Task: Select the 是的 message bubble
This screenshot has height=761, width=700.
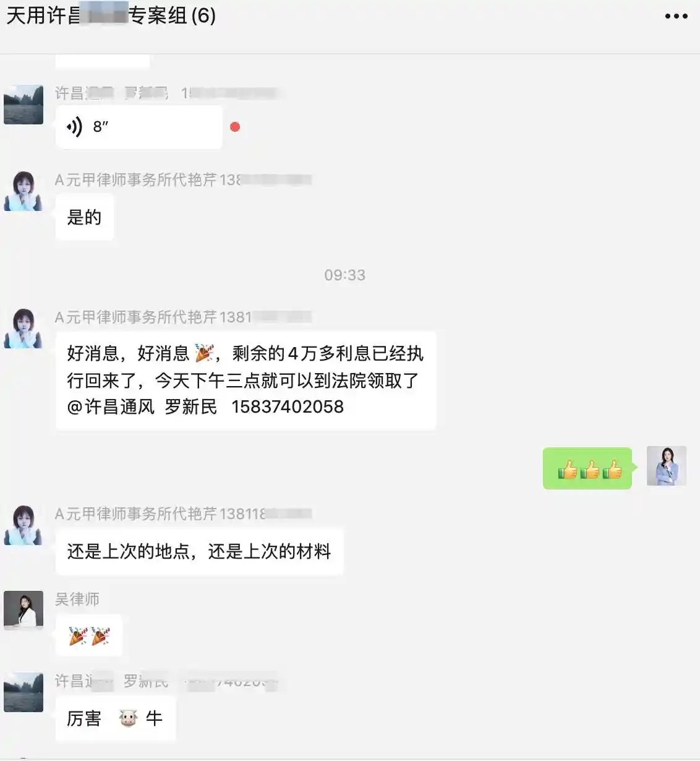Action: pos(85,217)
